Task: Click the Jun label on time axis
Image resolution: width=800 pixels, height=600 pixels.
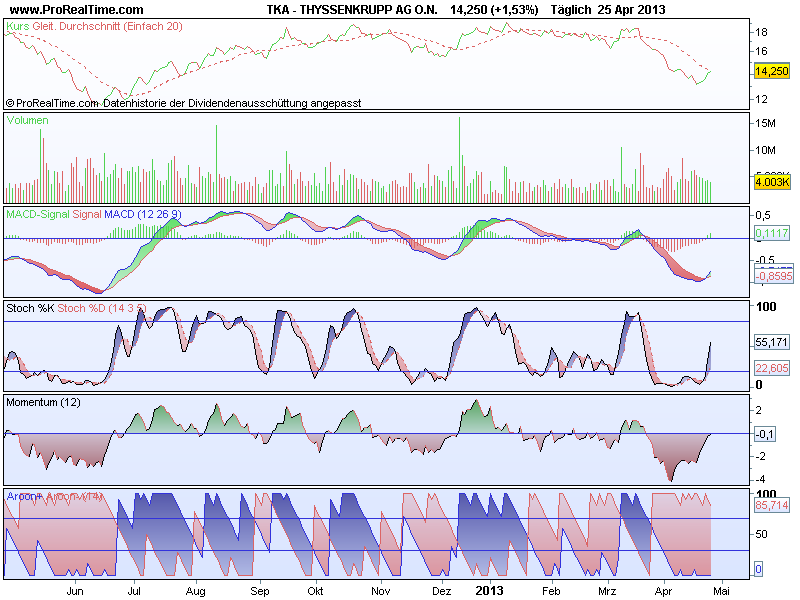Action: [75, 591]
